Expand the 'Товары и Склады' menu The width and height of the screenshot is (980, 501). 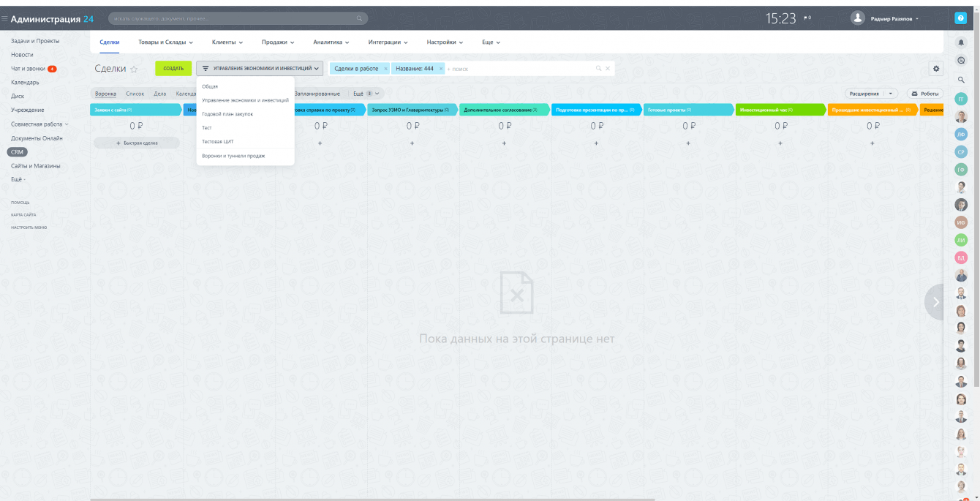click(166, 42)
